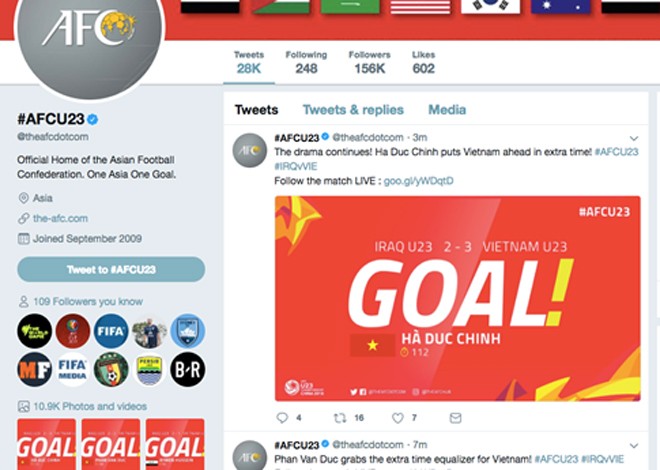Open the FIFA follower avatar
The image size is (660, 470).
point(111,331)
